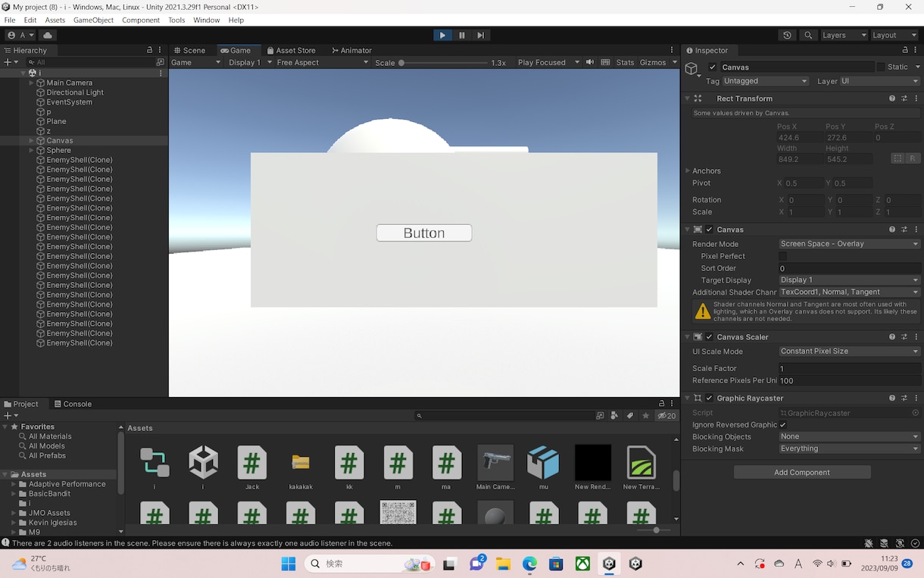Click the Step frame button
Image resolution: width=924 pixels, height=578 pixels.
(x=481, y=35)
